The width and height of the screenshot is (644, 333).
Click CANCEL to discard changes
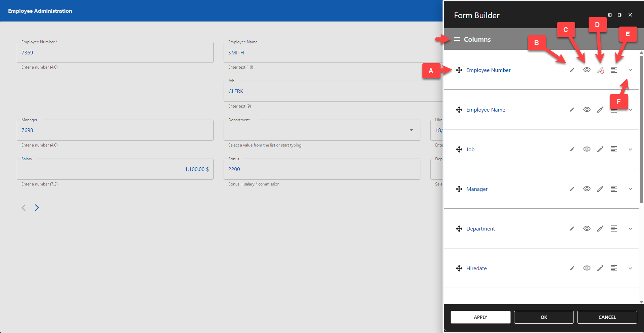point(607,317)
